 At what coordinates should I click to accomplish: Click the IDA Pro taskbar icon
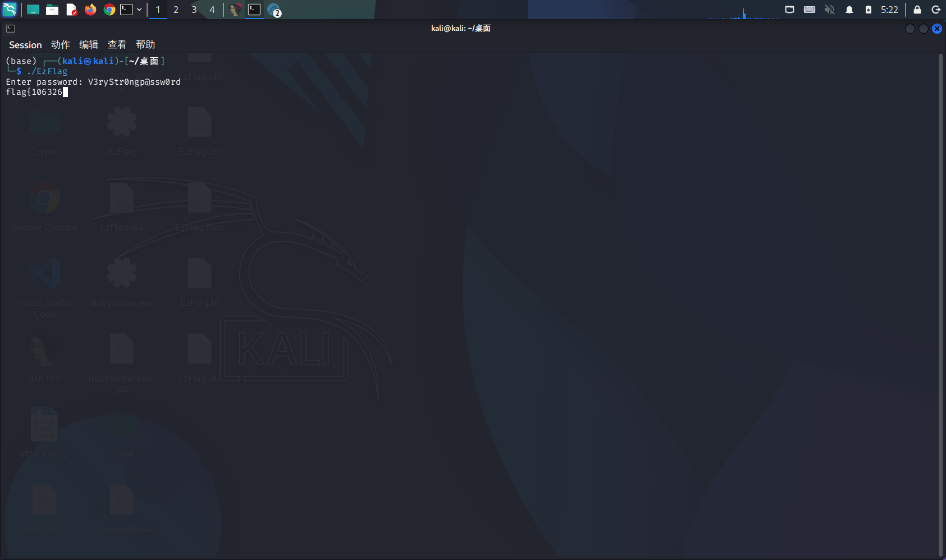point(235,10)
